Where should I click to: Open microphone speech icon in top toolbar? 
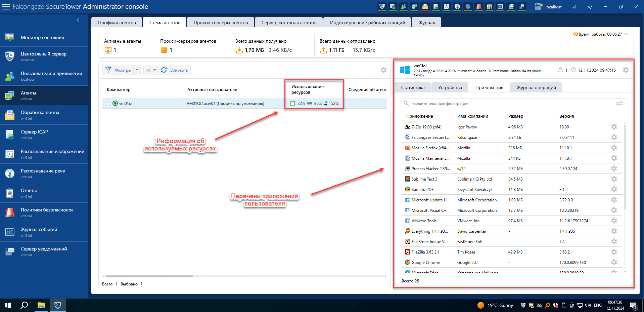point(457,7)
